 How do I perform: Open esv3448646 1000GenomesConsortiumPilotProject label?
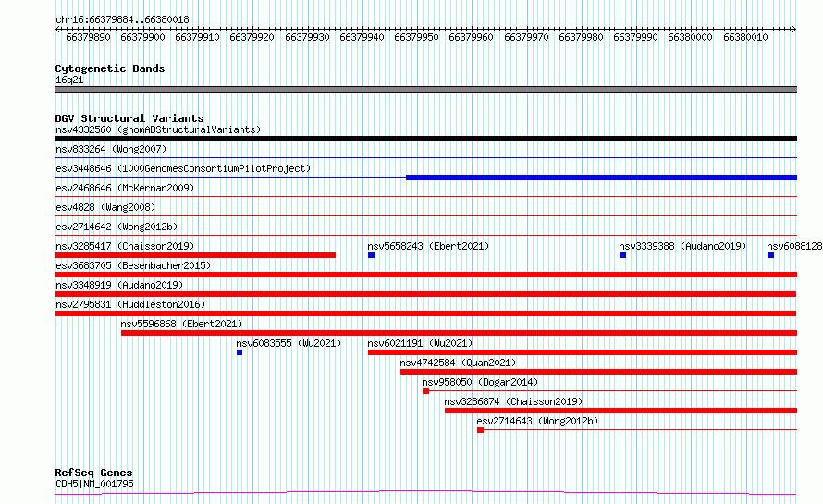click(183, 168)
